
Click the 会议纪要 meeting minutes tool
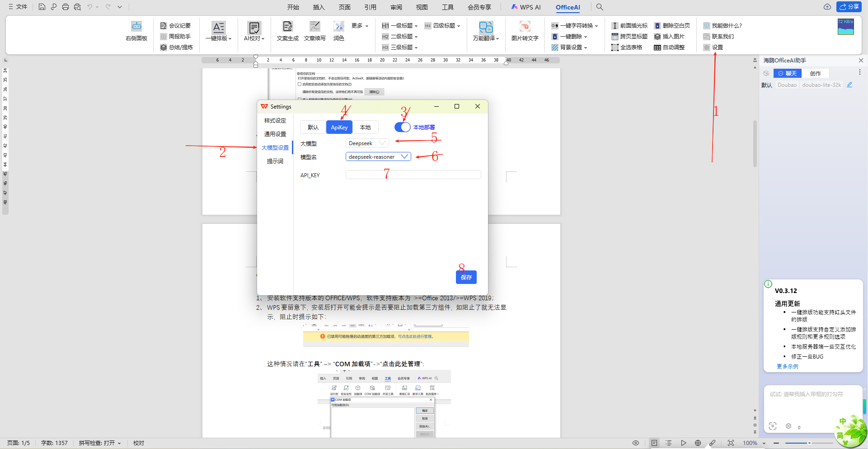tap(176, 26)
